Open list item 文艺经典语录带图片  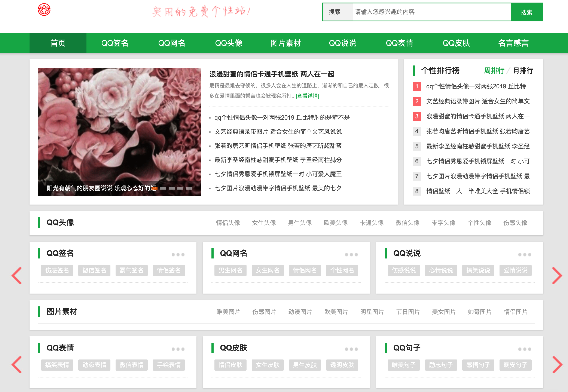278,132
